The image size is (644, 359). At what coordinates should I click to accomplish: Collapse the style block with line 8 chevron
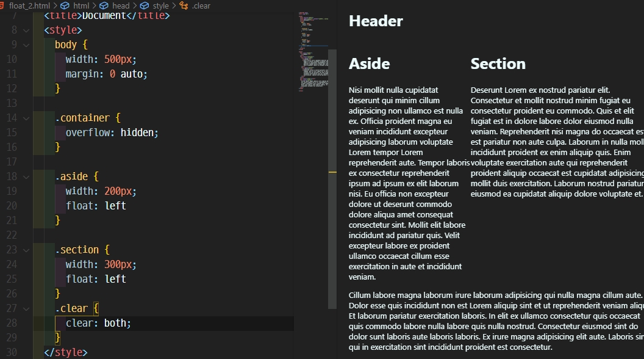26,30
